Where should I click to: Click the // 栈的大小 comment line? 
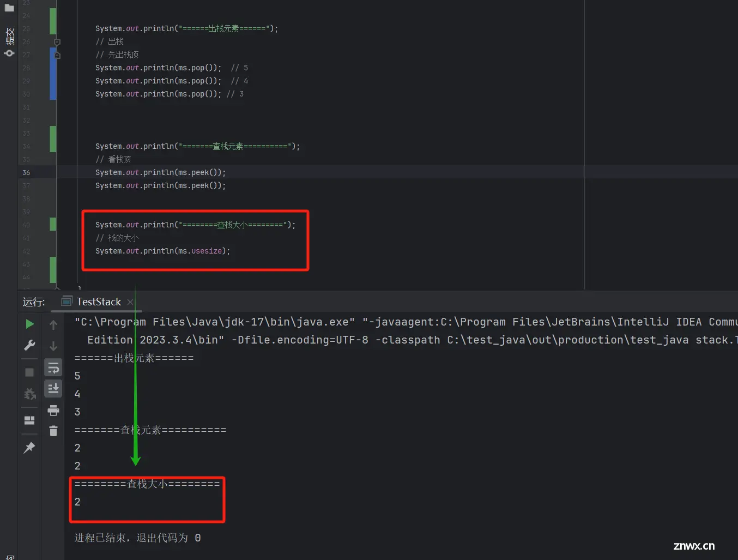point(117,238)
